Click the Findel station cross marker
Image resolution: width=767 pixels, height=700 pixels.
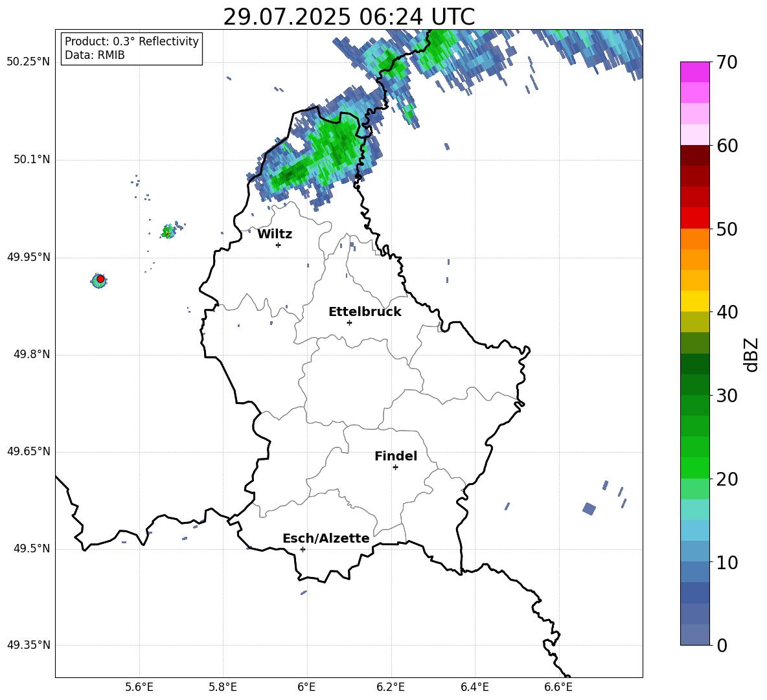pos(395,468)
